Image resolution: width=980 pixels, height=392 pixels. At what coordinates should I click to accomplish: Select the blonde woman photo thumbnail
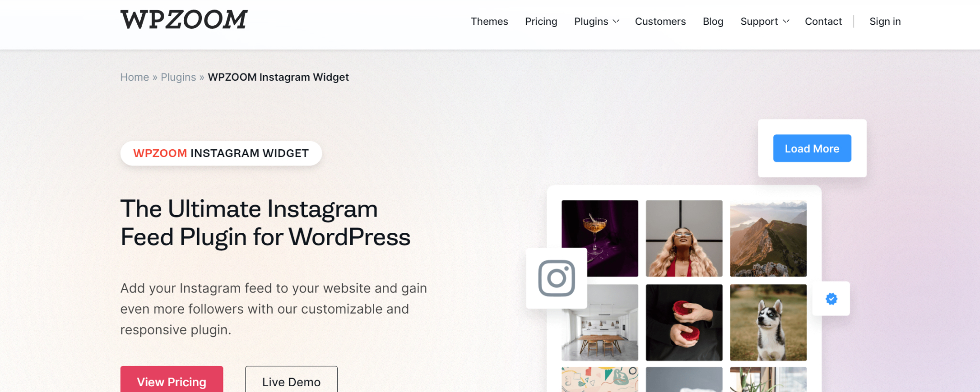point(684,238)
